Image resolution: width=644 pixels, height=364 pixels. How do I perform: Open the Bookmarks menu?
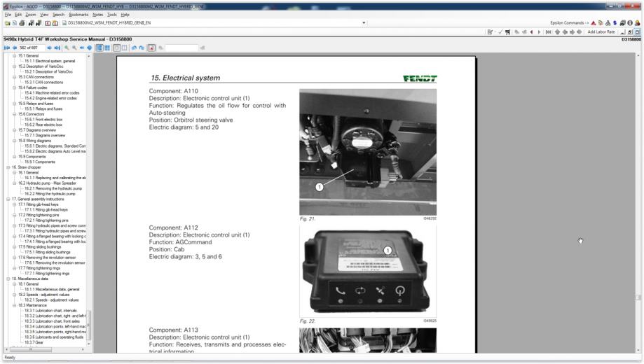[79, 15]
